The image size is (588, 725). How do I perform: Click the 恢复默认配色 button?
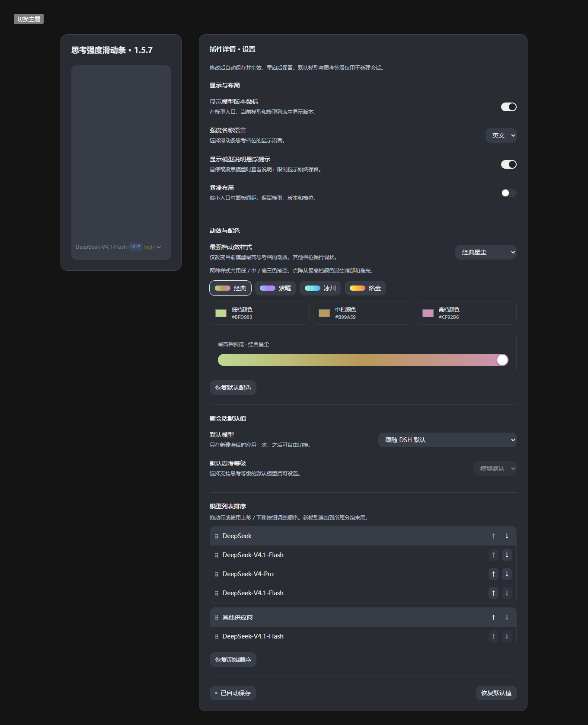click(233, 388)
